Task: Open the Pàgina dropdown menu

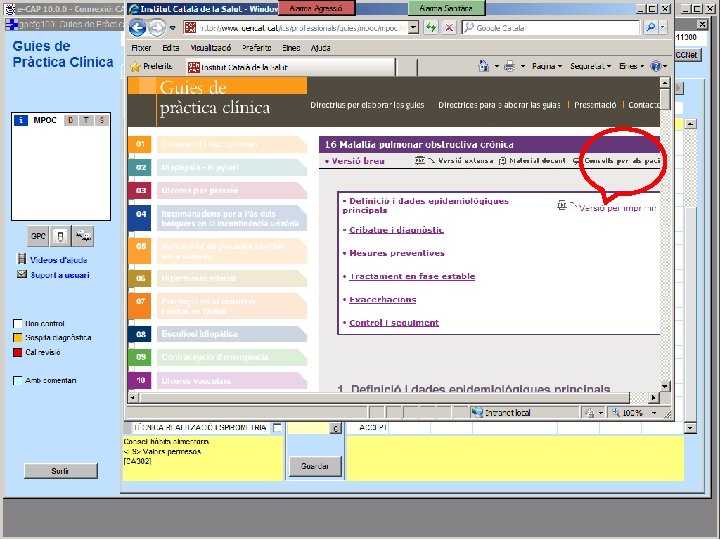Action: [547, 67]
